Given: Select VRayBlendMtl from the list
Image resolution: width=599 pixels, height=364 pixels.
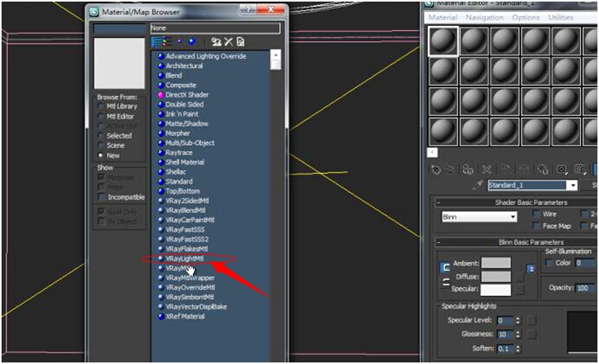Looking at the screenshot, I should [x=185, y=210].
